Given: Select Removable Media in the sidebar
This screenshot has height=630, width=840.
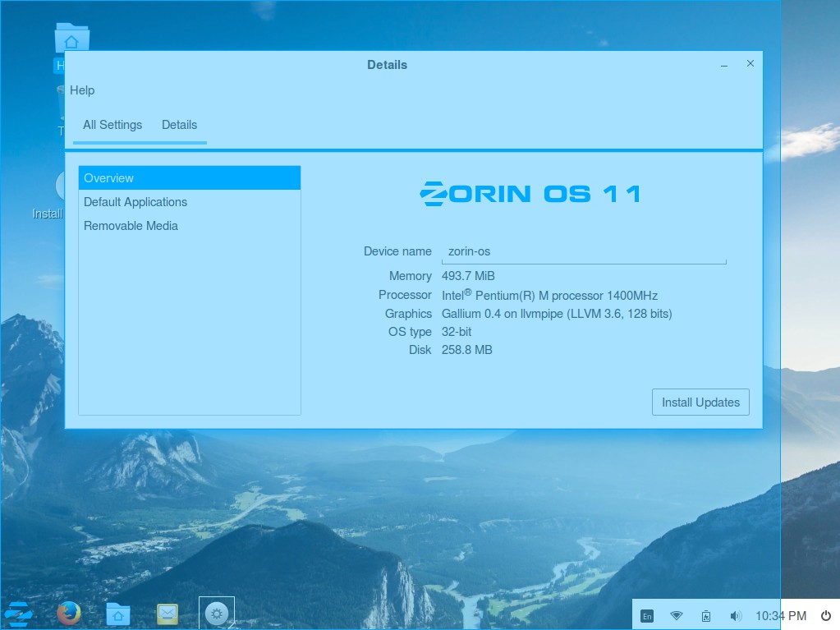Looking at the screenshot, I should (190, 226).
